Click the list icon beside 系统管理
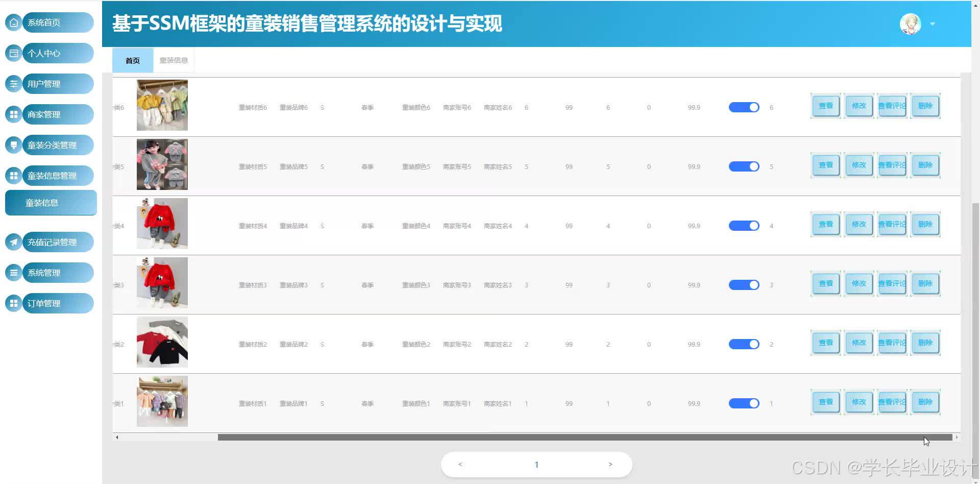This screenshot has width=980, height=484. pos(14,273)
